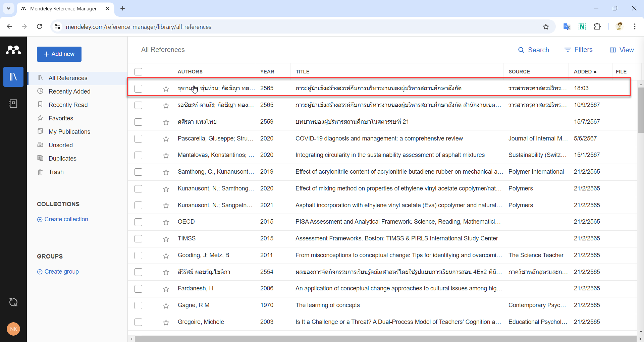Sort by the ADDED column header
Image resolution: width=644 pixels, height=342 pixels.
click(585, 71)
